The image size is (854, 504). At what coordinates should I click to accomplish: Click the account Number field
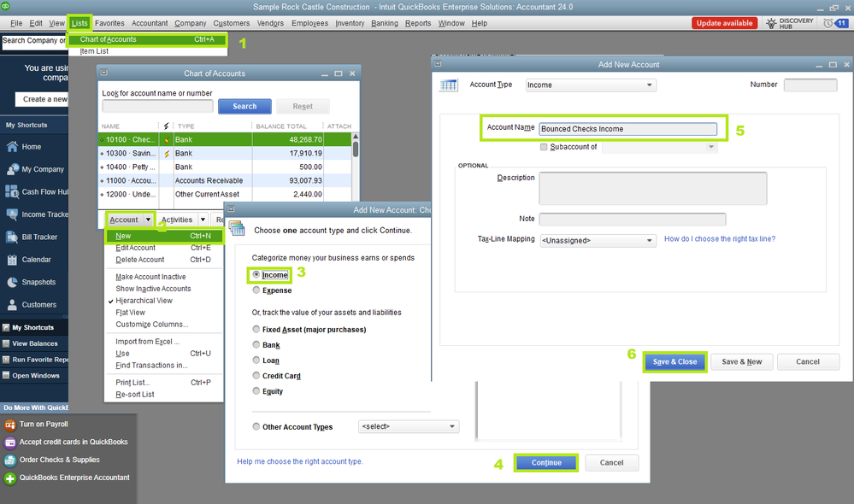(810, 85)
